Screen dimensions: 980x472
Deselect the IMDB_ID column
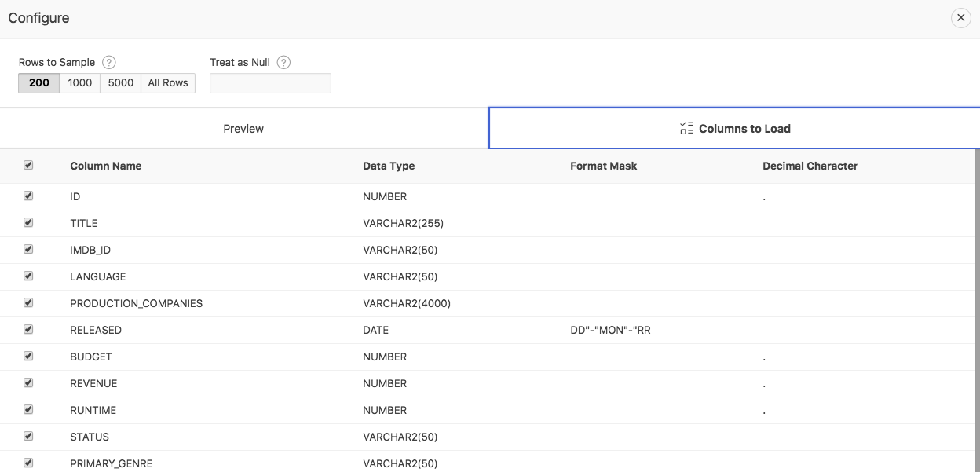point(28,250)
